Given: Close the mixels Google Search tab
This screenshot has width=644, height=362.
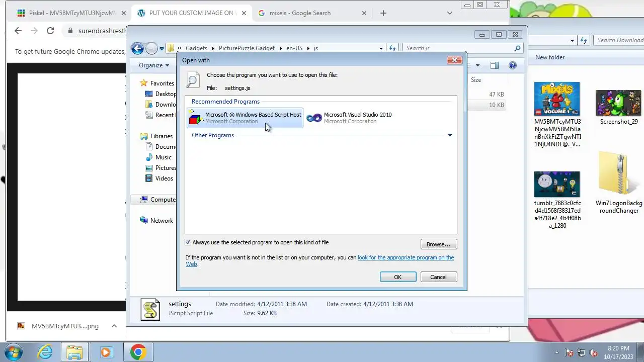Looking at the screenshot, I should (x=364, y=13).
